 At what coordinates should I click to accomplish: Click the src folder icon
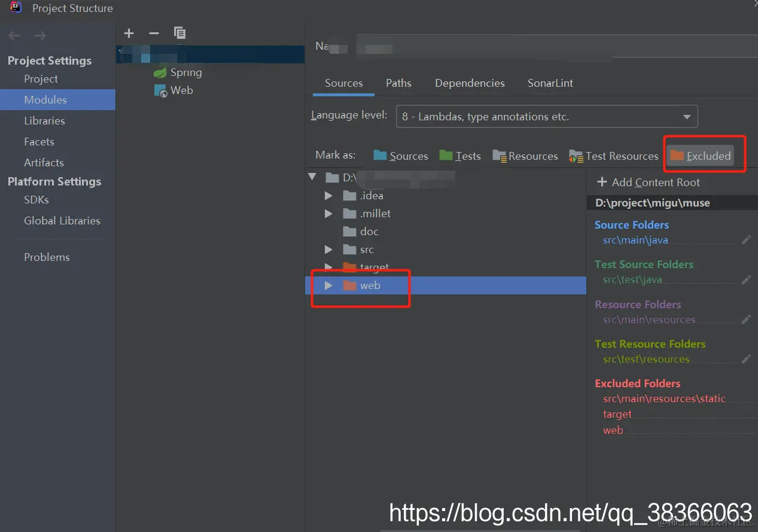coord(350,250)
